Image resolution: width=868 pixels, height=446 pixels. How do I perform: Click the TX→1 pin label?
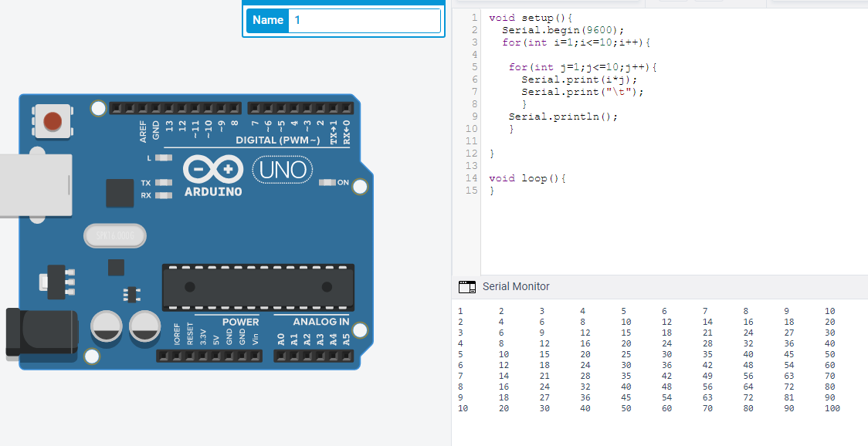coord(334,132)
